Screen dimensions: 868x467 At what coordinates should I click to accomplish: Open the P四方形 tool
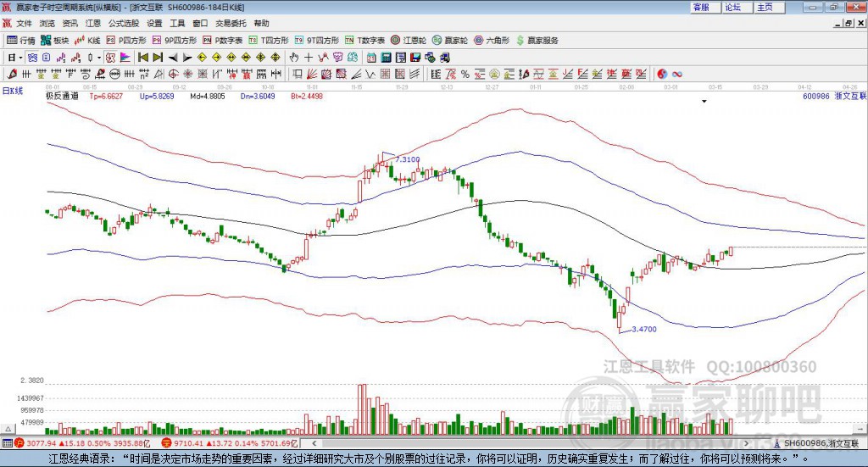point(125,41)
